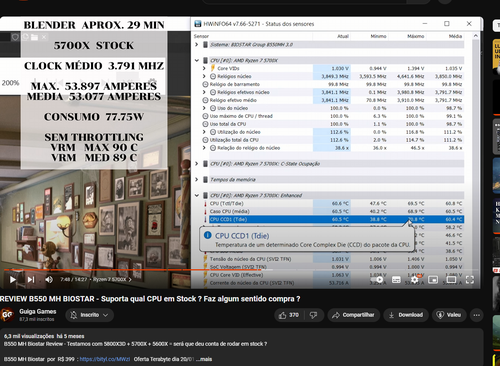This screenshot has height=366, width=500.
Task: Click the icon of Uso máximo de CPU / thread
Action: point(205,116)
